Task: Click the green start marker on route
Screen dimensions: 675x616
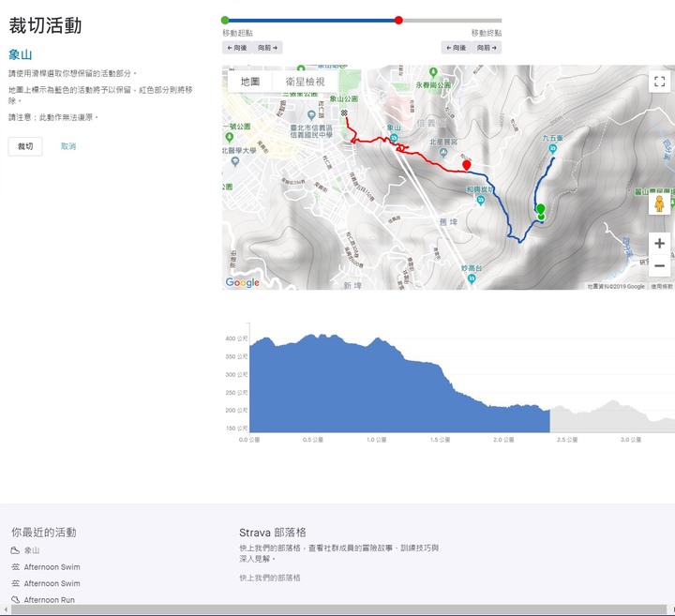Action: coord(541,209)
